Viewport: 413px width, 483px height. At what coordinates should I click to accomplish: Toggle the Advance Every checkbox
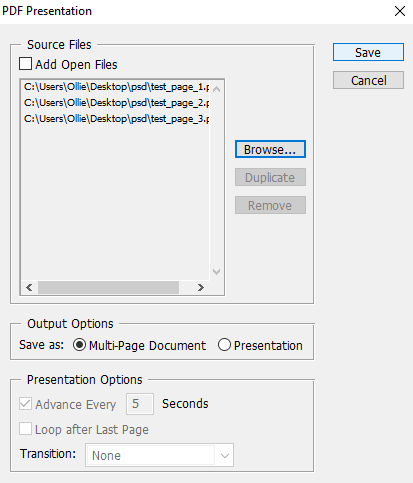click(x=26, y=404)
